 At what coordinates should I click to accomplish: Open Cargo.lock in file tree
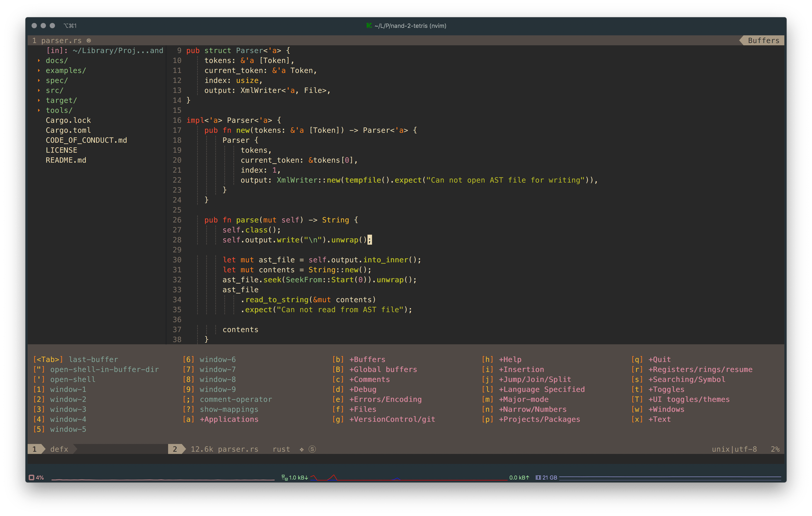[x=68, y=120]
